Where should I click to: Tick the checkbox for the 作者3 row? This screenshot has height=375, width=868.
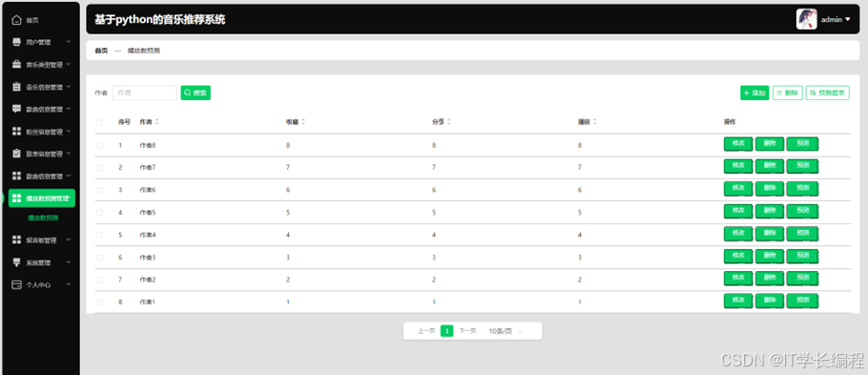(99, 258)
